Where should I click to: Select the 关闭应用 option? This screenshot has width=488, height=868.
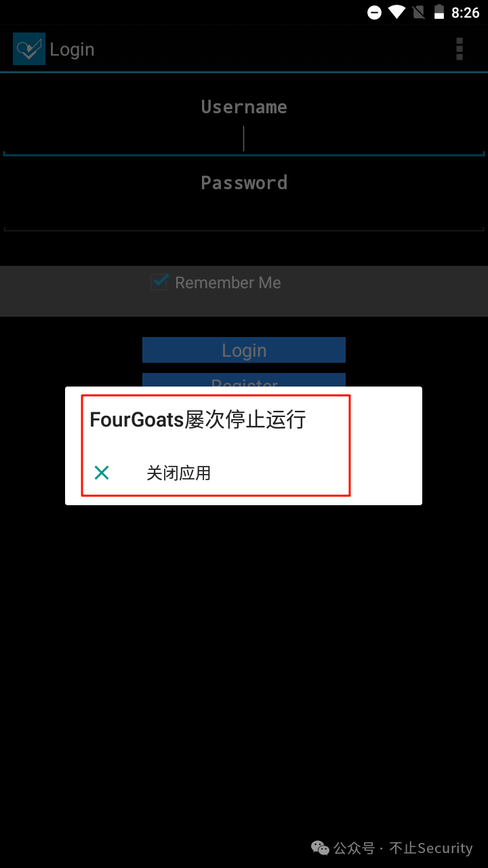pyautogui.click(x=179, y=473)
